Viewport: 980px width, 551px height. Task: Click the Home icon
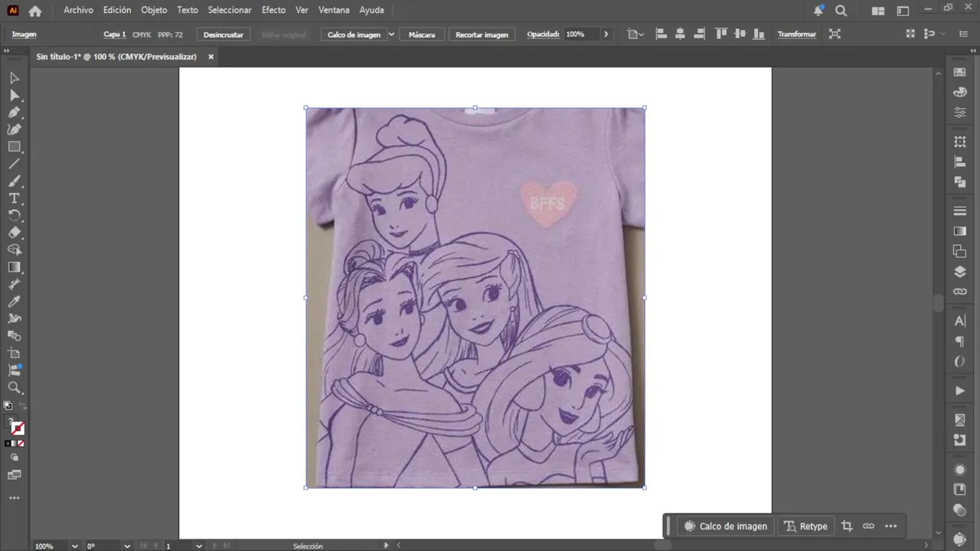coord(34,11)
